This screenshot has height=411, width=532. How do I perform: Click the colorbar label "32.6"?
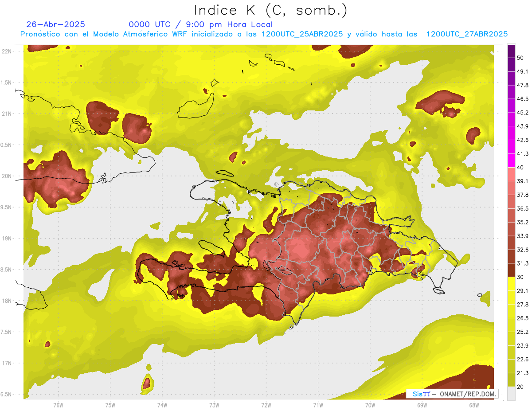(523, 250)
